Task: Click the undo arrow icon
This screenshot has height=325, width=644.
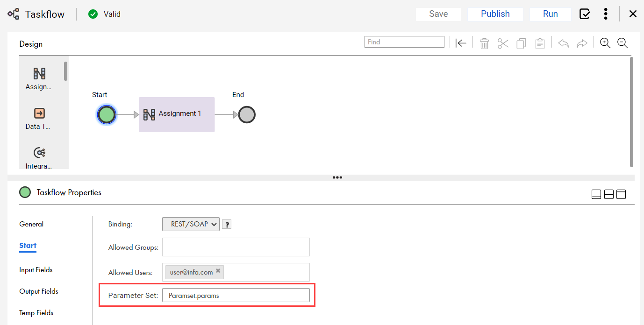Action: 564,43
